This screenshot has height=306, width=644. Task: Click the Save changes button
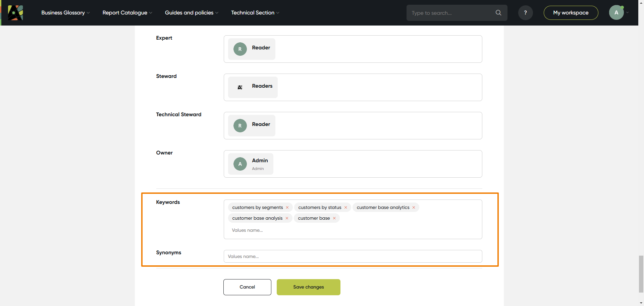pos(308,287)
